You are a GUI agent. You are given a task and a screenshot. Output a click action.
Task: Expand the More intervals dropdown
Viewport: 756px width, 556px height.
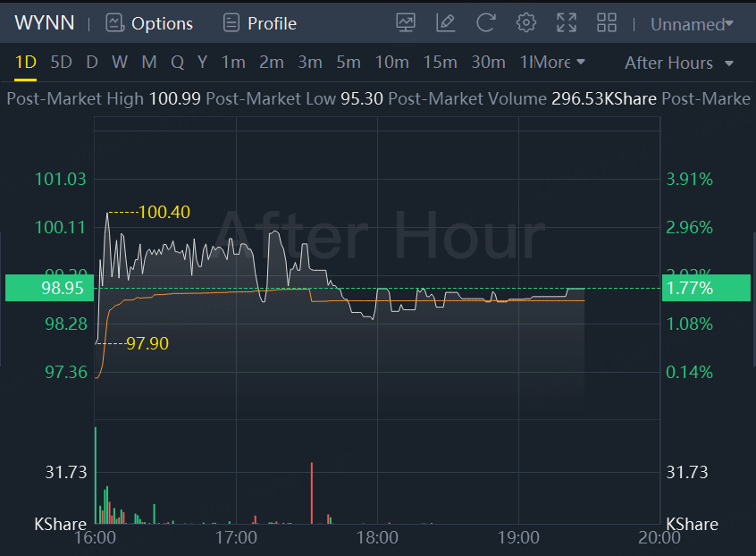click(559, 63)
